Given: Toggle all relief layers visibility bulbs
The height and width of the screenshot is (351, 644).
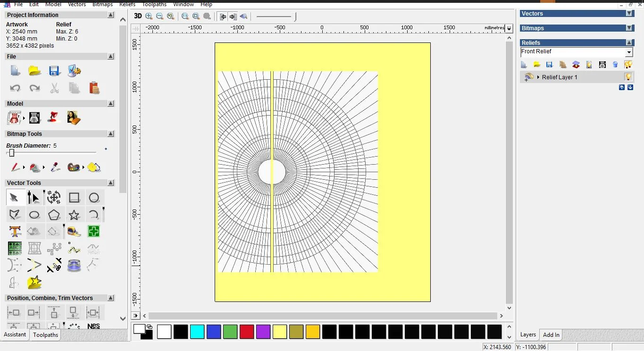Looking at the screenshot, I should tap(628, 65).
